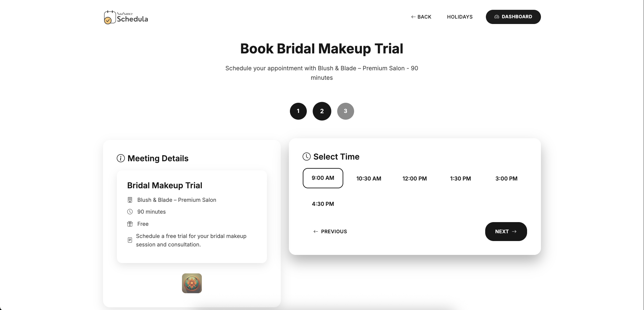
Task: Click the NEXT button to continue booking
Action: [505, 231]
